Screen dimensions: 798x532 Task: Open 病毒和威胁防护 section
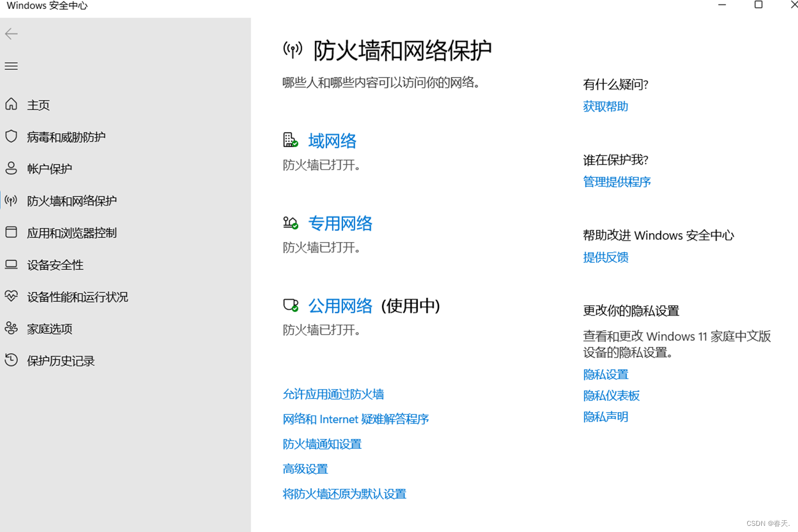(x=66, y=137)
